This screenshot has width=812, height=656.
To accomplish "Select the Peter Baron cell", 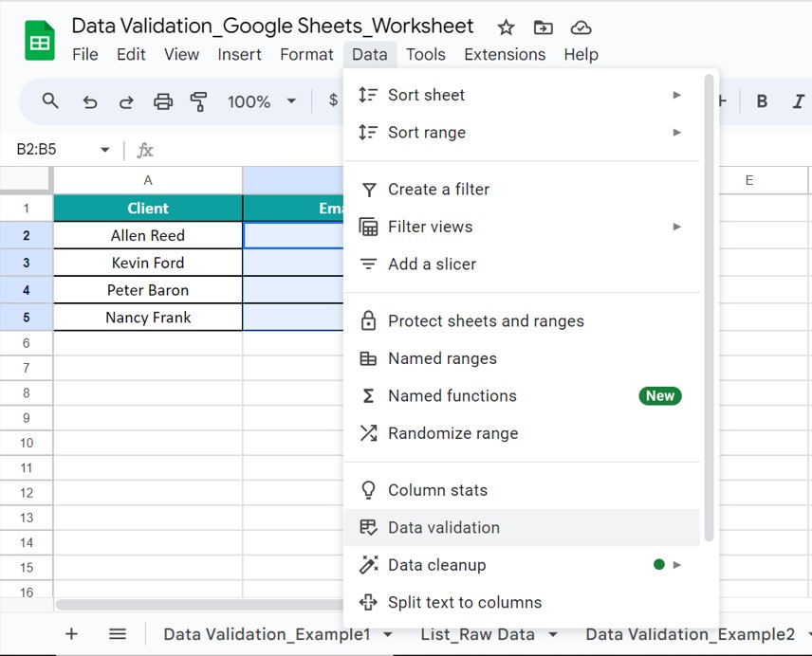I will 148,290.
